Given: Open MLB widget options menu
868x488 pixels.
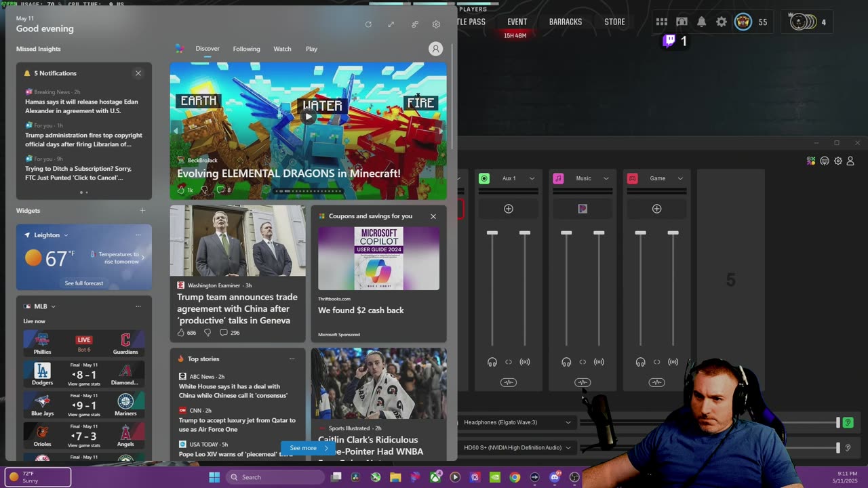Looking at the screenshot, I should 138,306.
